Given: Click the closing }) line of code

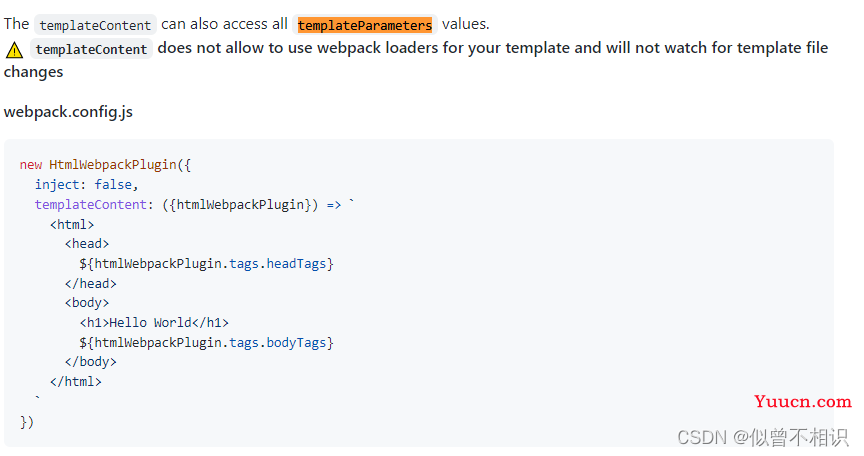Looking at the screenshot, I should tap(27, 422).
